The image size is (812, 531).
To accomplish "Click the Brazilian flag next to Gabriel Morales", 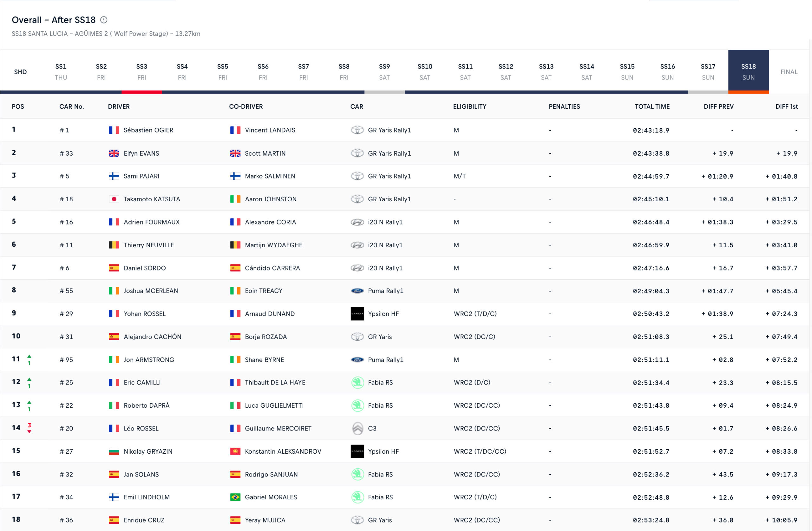I will pyautogui.click(x=235, y=497).
